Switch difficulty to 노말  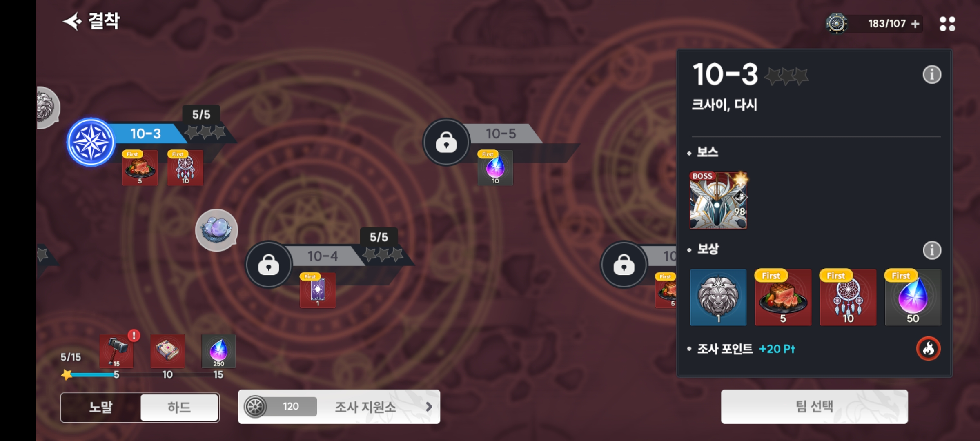point(100,407)
